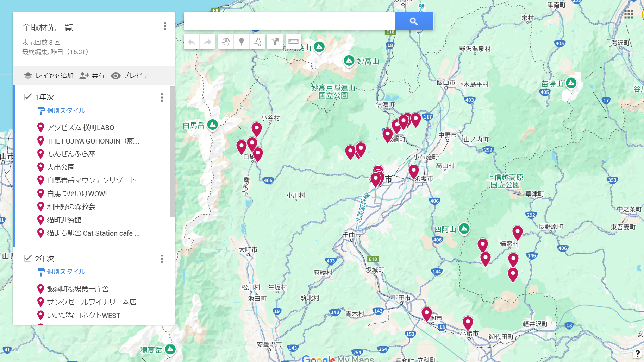Viewport: 644px width, 362px height.
Task: Click the marker pin at 須坂市
Action: [x=414, y=171]
